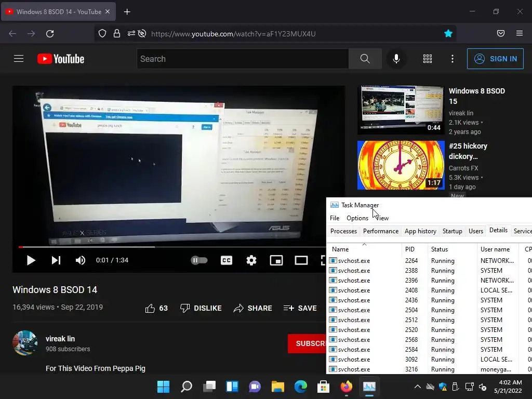
Task: Click the autoplay blocked icon
Action: pyautogui.click(x=142, y=34)
